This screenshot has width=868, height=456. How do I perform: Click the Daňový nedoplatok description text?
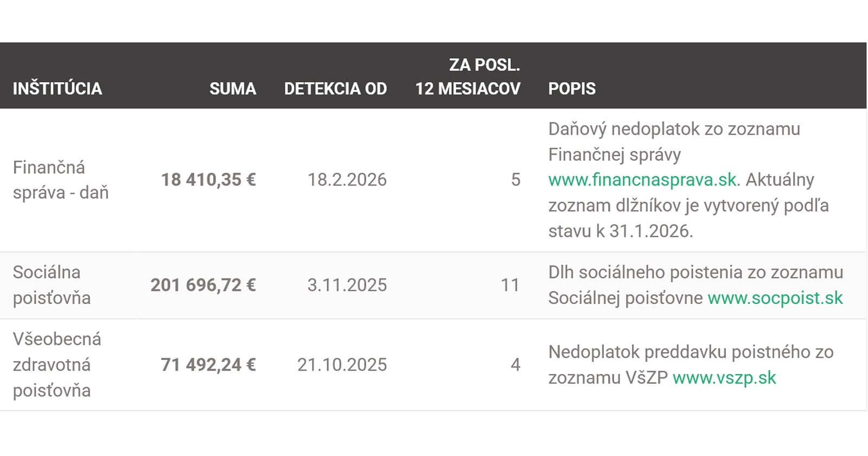(674, 129)
